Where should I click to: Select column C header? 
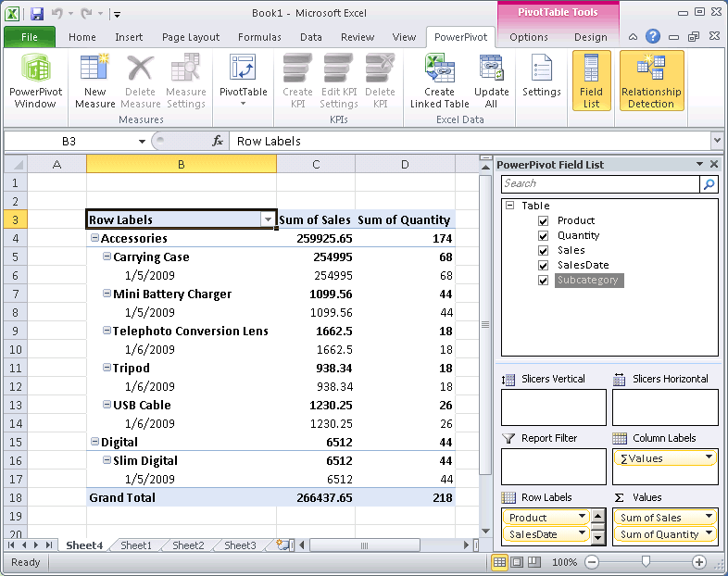(x=316, y=164)
